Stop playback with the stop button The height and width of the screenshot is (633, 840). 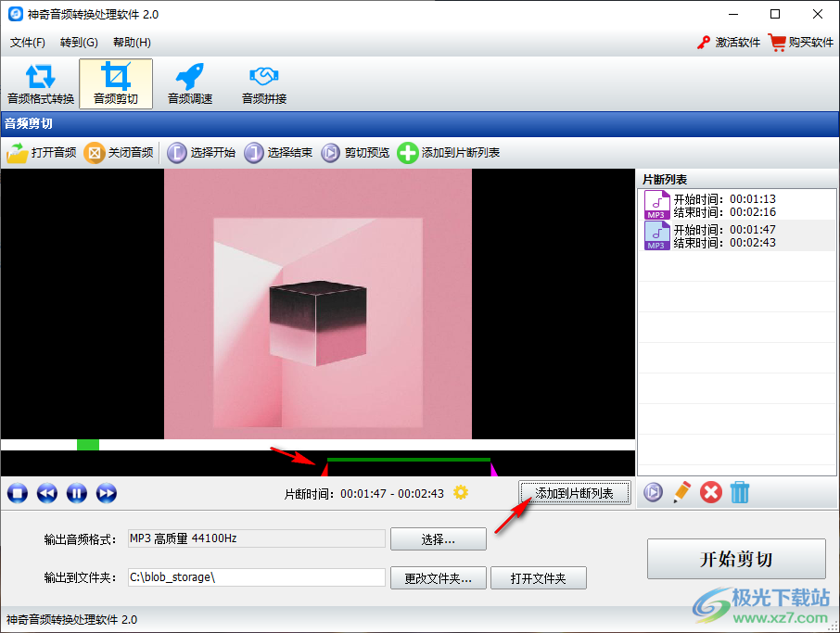(17, 493)
